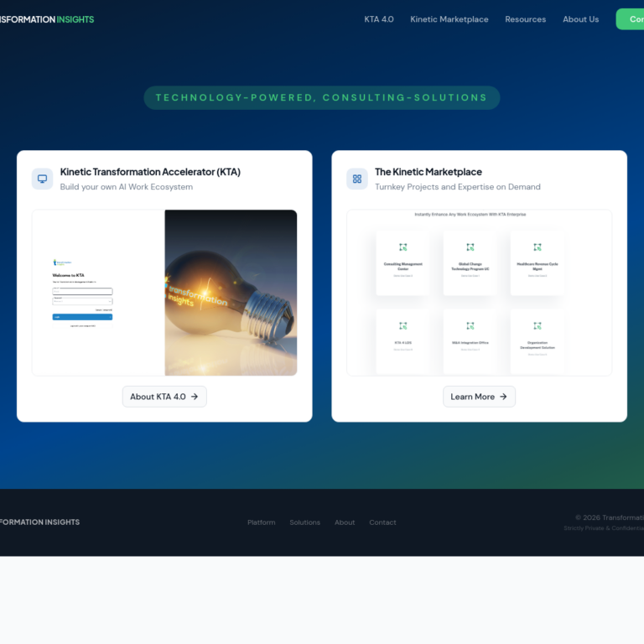644x644 pixels.
Task: Select the Turnkey Projects and Expertise on Demand text
Action: click(x=458, y=187)
